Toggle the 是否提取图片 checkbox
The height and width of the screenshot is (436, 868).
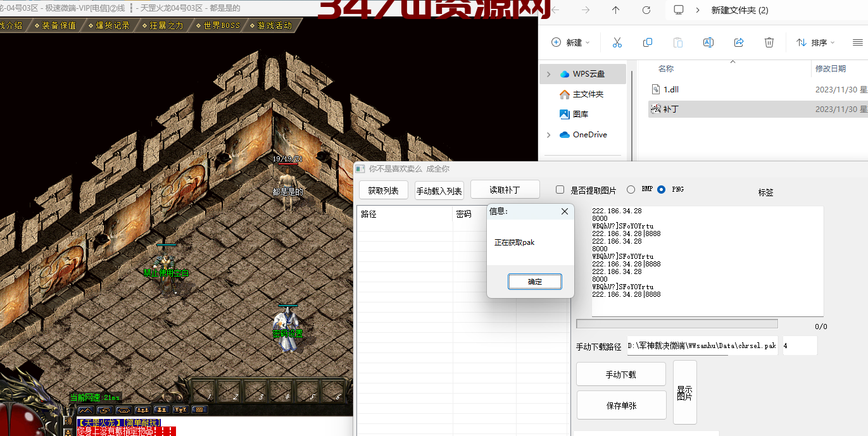[x=560, y=189]
